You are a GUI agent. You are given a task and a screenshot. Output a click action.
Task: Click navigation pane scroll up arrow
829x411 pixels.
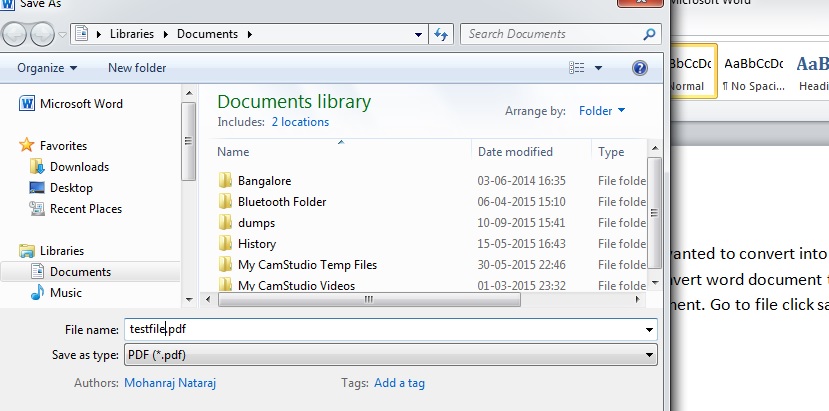tap(189, 94)
